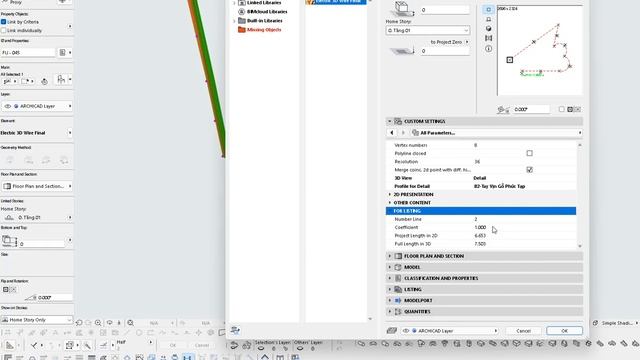
Task: Click the guide line tool icon in toolbar
Action: 33,345
